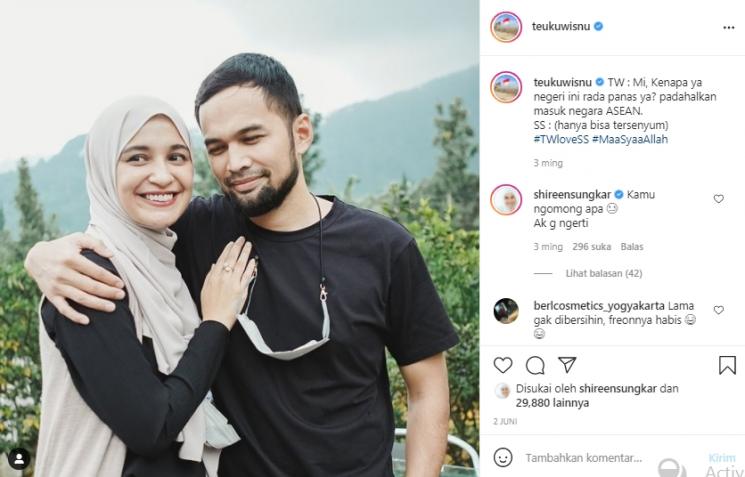Save the post with the bookmark icon
Image resolution: width=745 pixels, height=477 pixels.
(x=727, y=365)
